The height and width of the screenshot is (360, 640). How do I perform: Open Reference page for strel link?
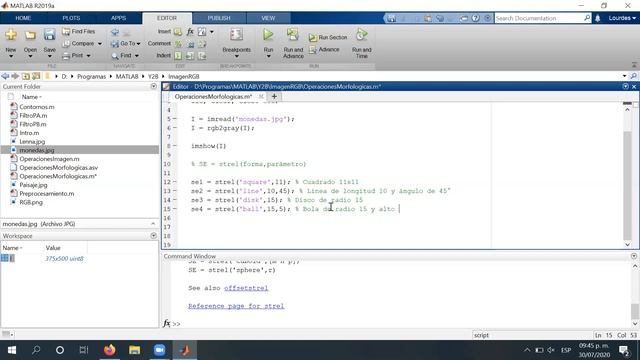click(x=236, y=306)
